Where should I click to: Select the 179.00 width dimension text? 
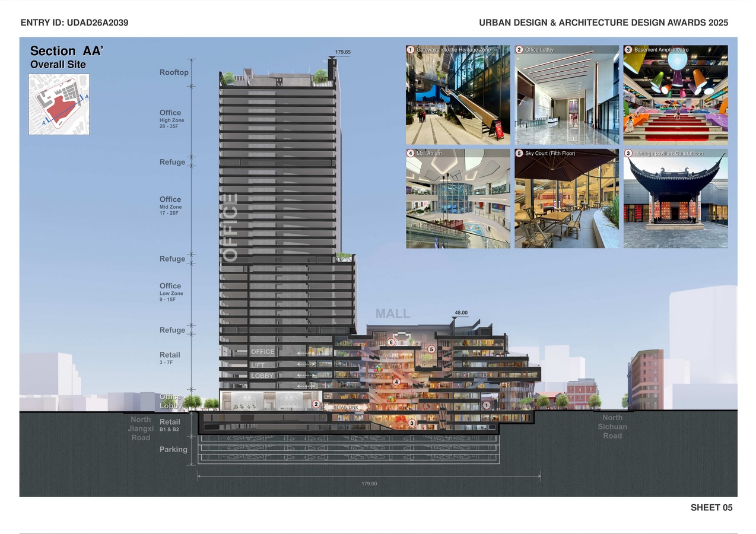point(369,484)
